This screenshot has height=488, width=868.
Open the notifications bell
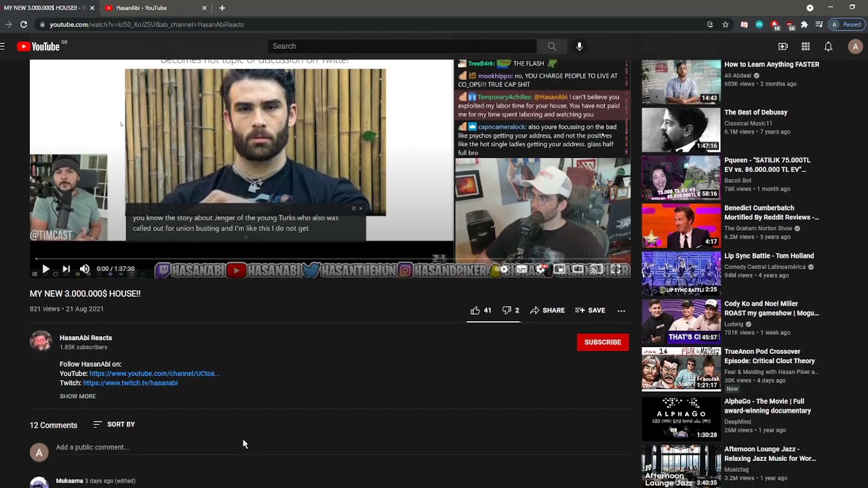(x=828, y=46)
